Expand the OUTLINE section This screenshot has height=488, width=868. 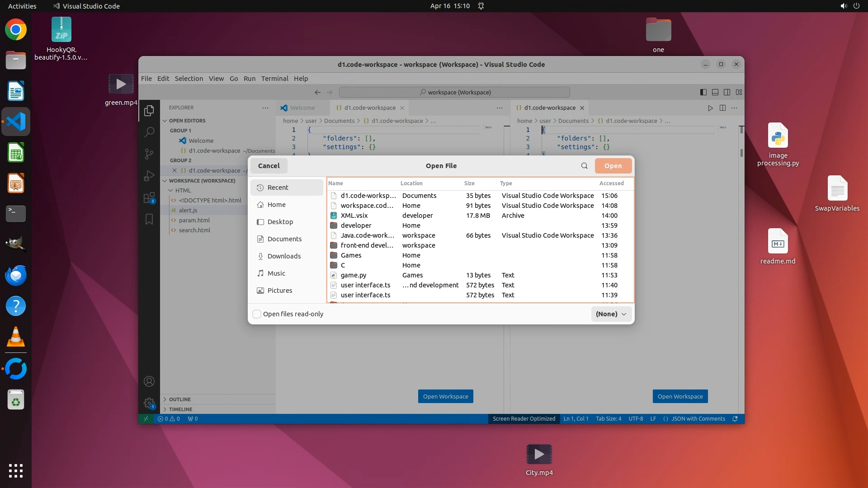(179, 399)
